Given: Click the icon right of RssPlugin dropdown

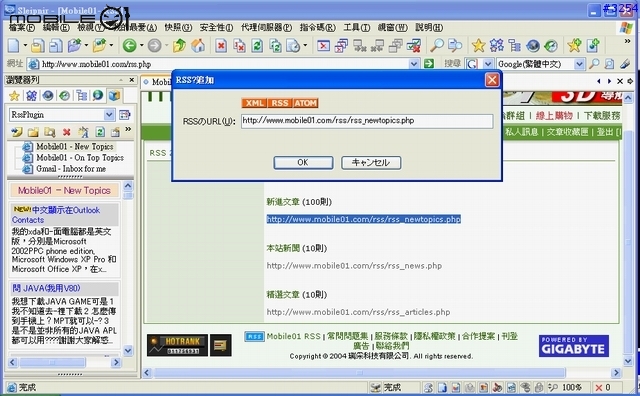Looking at the screenshot, I should pyautogui.click(x=124, y=115).
